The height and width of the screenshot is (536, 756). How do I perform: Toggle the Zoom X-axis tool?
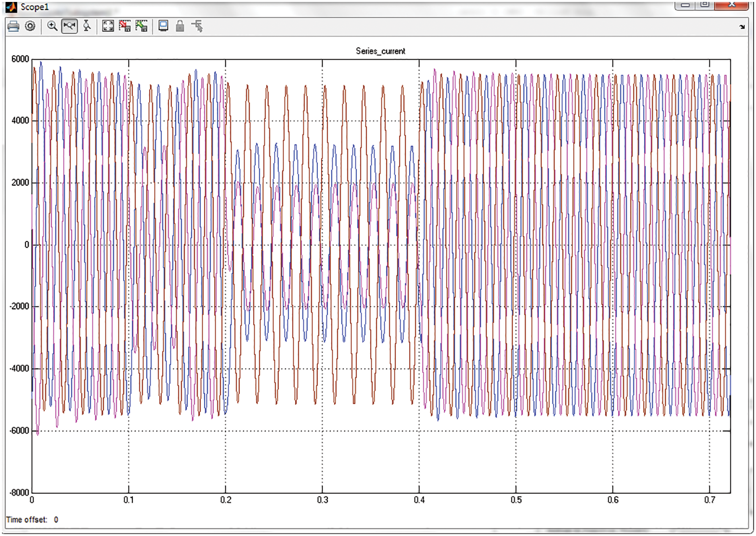(x=69, y=26)
